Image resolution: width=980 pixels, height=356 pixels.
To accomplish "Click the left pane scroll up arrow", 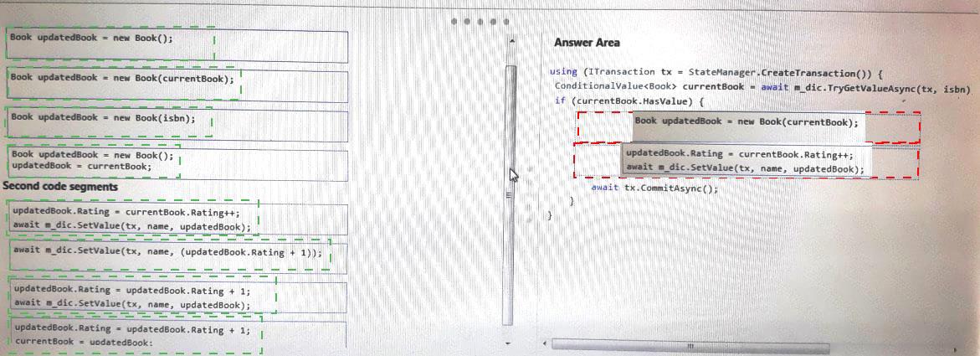I will 511,40.
